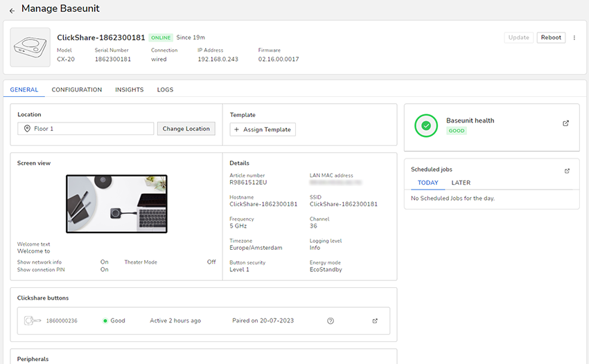Click the SSID value in Details
This screenshot has width=589, height=364.
pyautogui.click(x=343, y=204)
